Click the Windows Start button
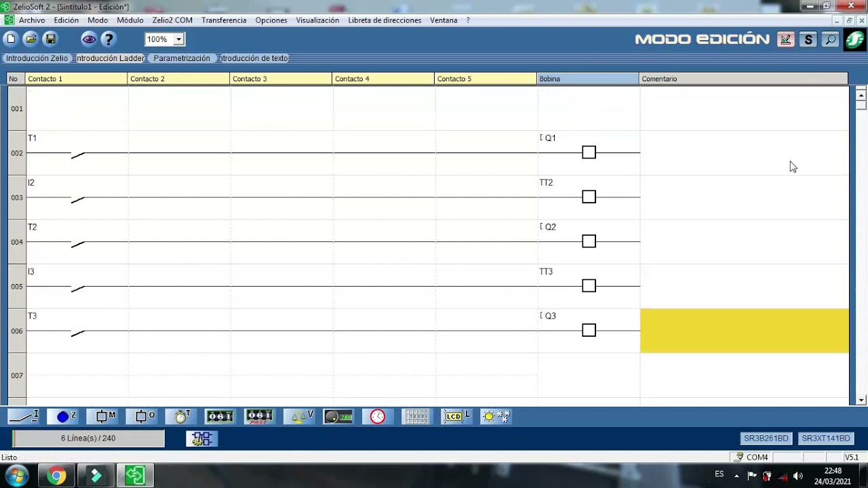 pos(16,476)
